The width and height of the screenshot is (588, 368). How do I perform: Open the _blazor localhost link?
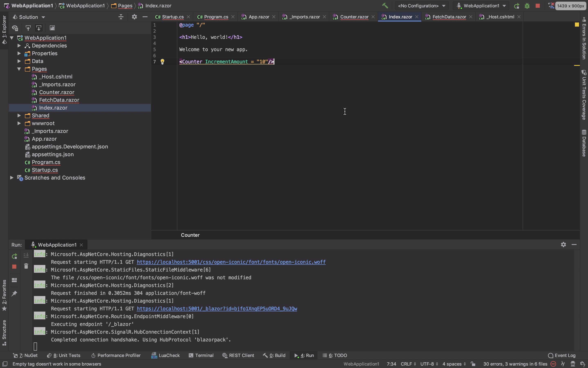click(x=217, y=309)
